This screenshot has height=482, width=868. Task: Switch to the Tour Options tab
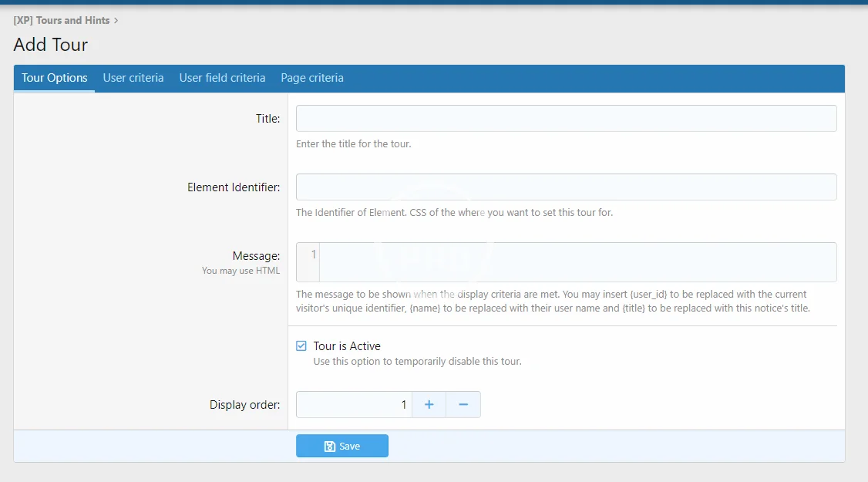55,78
